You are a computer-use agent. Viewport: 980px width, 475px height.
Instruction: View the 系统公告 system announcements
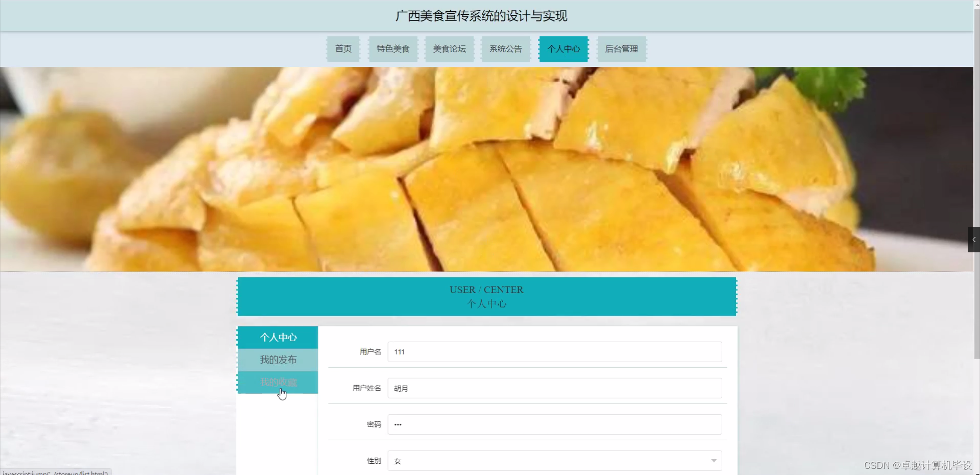click(505, 49)
